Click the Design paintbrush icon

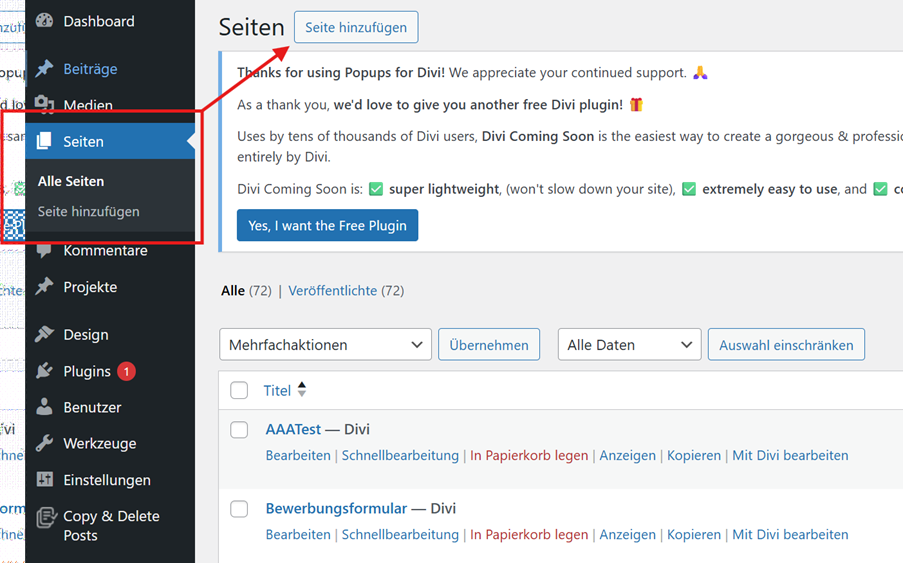[44, 335]
